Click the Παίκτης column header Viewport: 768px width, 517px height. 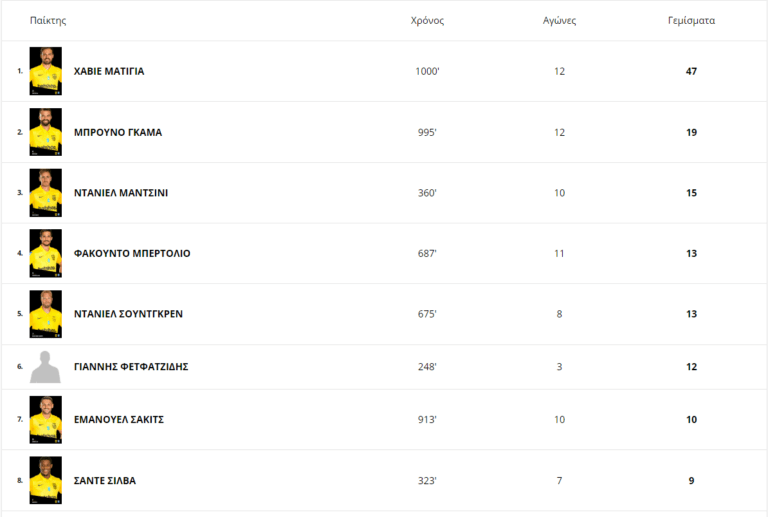click(x=48, y=20)
